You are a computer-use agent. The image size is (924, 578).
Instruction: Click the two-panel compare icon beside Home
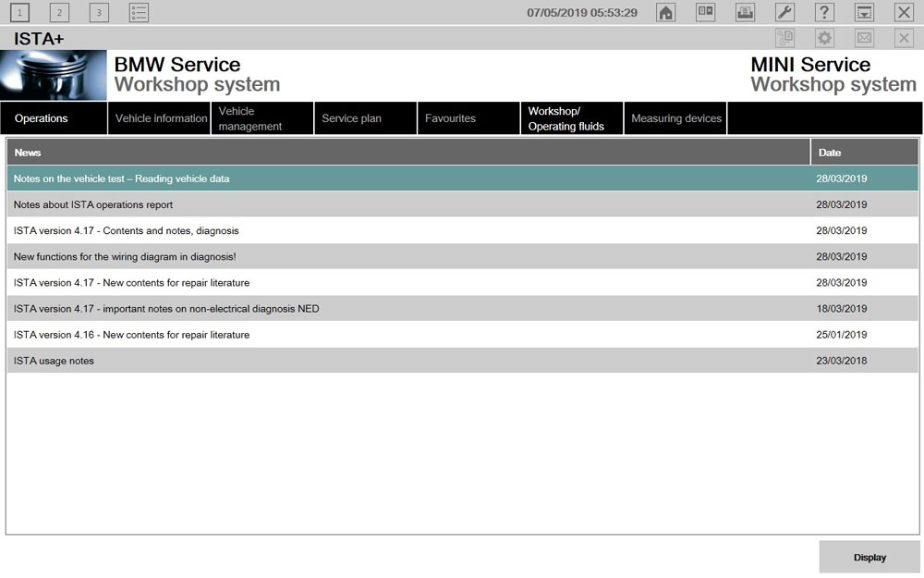click(x=705, y=12)
